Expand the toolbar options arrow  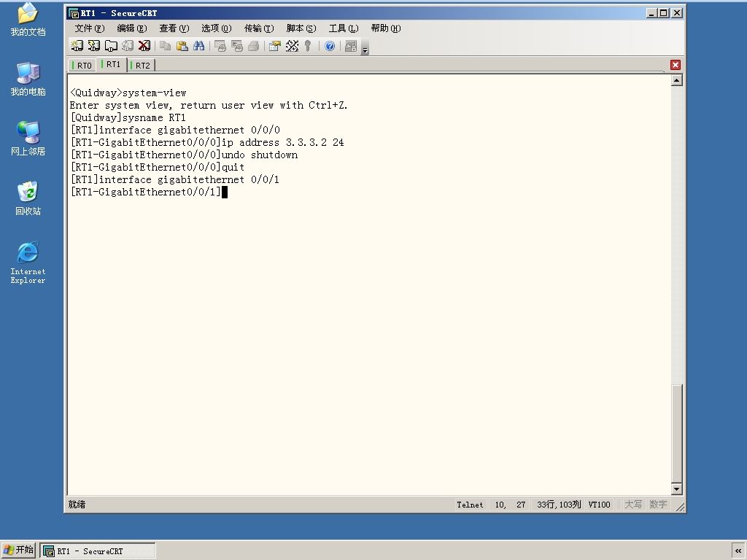coord(365,47)
